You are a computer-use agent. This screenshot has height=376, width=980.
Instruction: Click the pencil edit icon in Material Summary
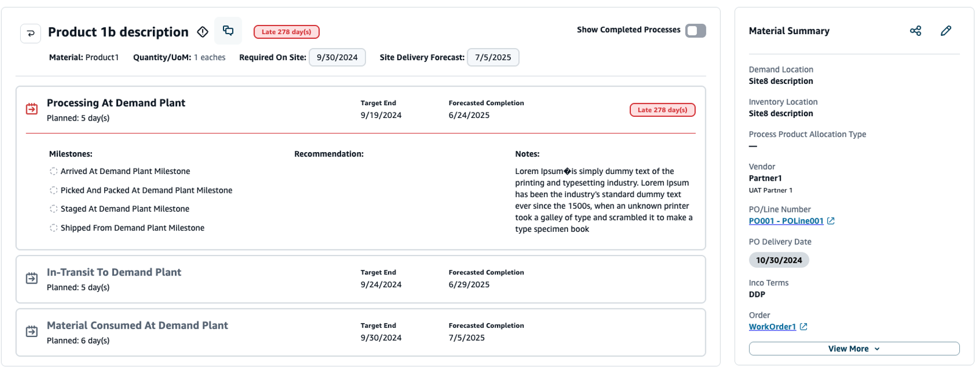pos(945,31)
